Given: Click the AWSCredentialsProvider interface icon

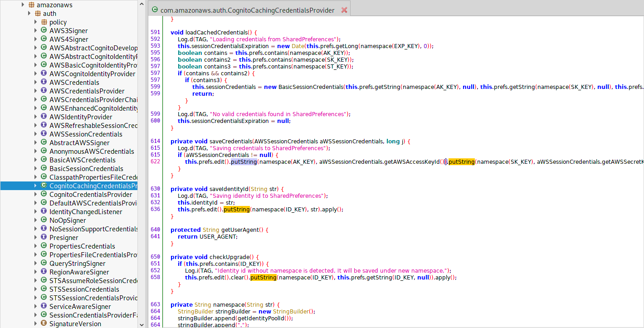Looking at the screenshot, I should coord(44,91).
